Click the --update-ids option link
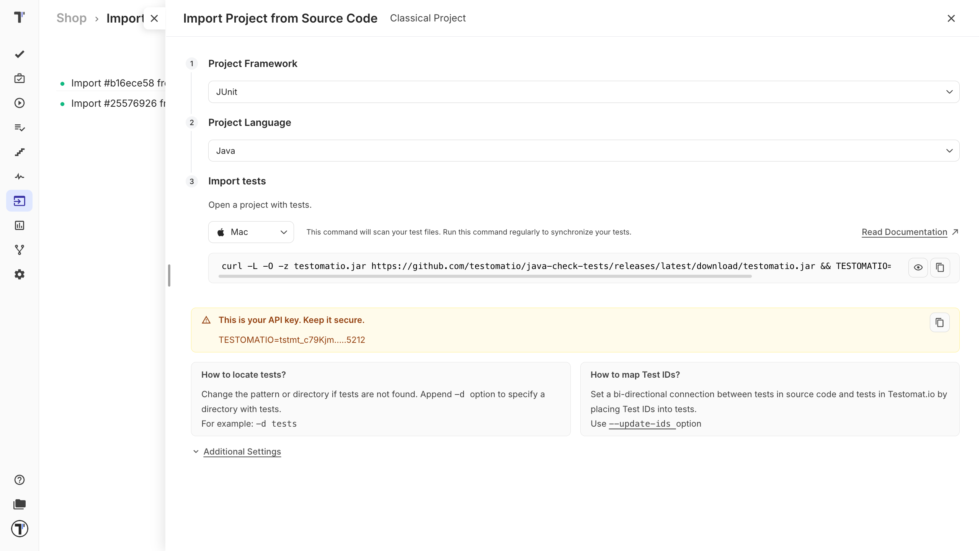The image size is (980, 551). coord(642,424)
